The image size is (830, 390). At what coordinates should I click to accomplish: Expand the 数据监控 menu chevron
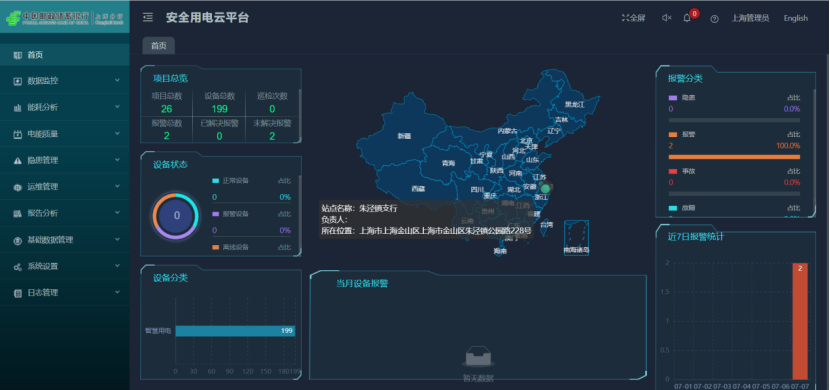pyautogui.click(x=118, y=80)
